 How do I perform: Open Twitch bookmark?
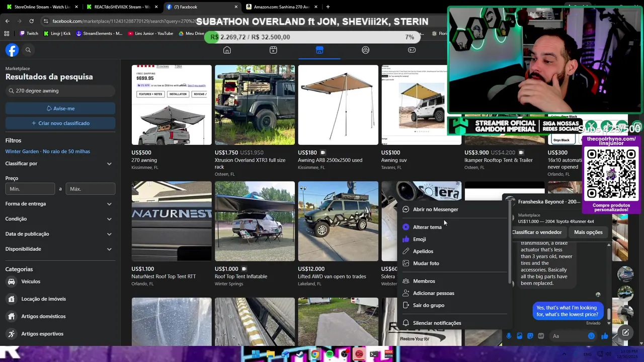(29, 34)
